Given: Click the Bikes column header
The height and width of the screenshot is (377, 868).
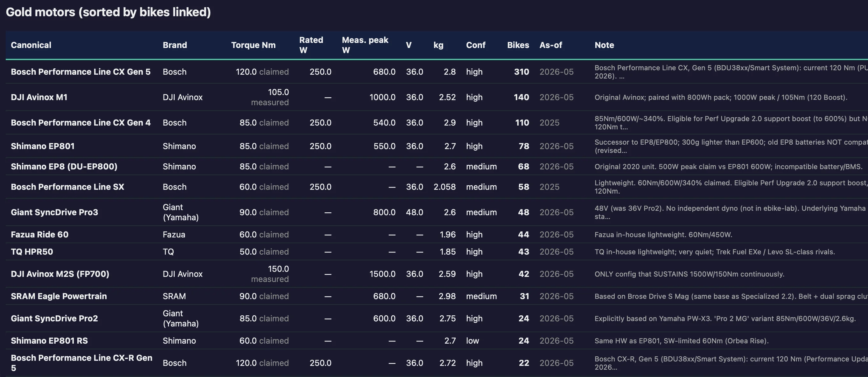Looking at the screenshot, I should (x=518, y=45).
